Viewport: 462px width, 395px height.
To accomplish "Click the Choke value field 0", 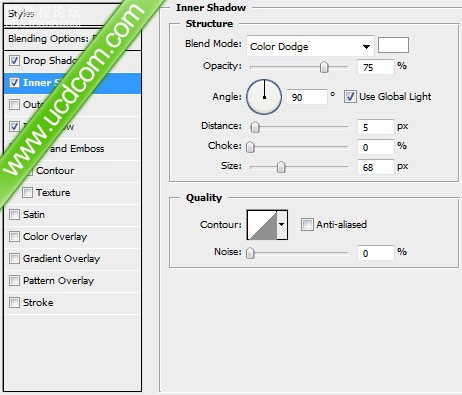I will coord(376,147).
